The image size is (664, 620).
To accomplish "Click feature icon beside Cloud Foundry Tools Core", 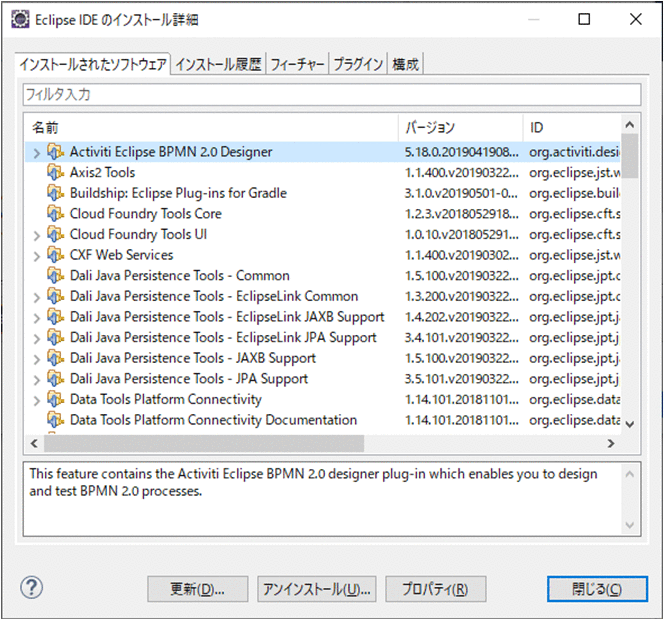I will click(55, 213).
